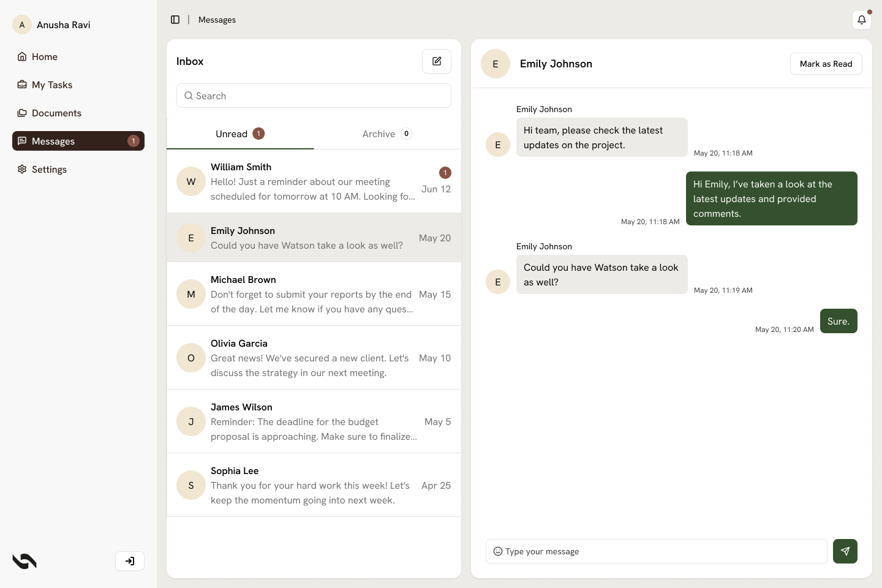Open Documents in sidebar
The width and height of the screenshot is (882, 588).
tap(78, 113)
